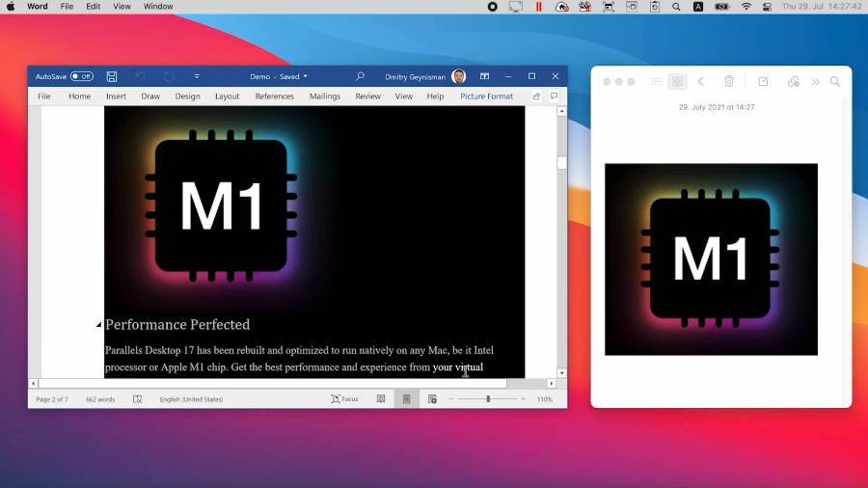Image resolution: width=868 pixels, height=488 pixels.
Task: Open the proofing check icon in status bar
Action: 137,399
